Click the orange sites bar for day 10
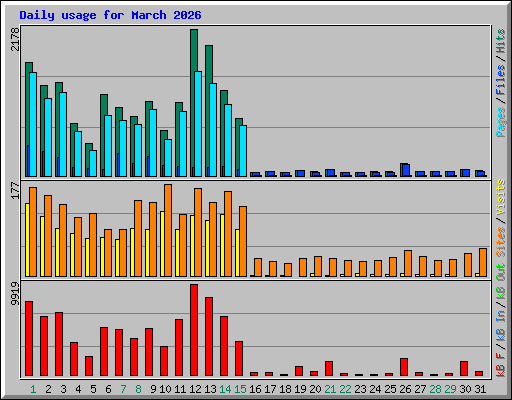 click(168, 230)
